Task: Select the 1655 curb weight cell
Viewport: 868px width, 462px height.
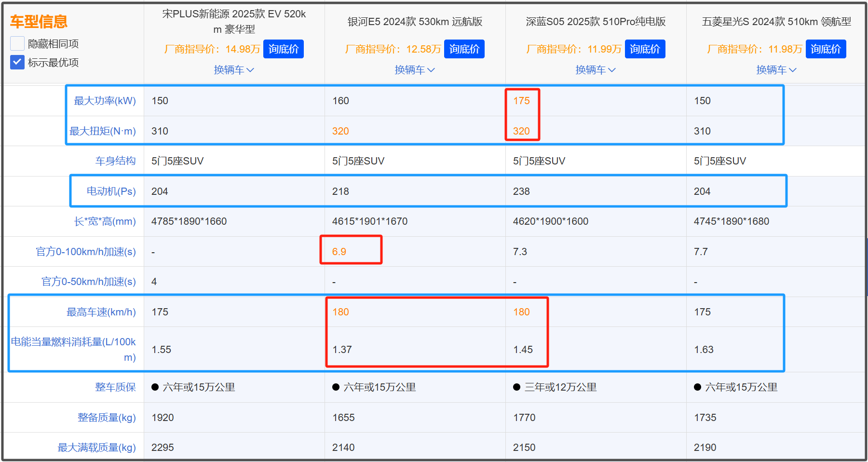Action: coord(343,418)
